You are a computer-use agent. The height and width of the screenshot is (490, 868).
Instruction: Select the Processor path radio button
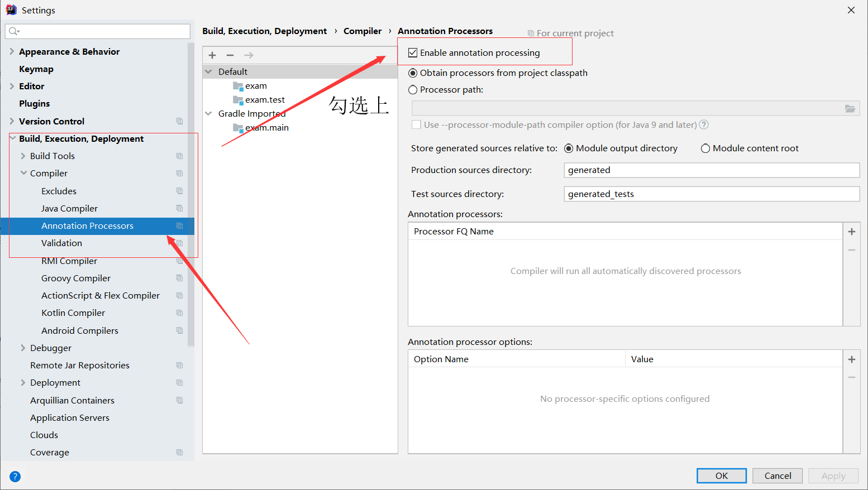[x=413, y=89]
